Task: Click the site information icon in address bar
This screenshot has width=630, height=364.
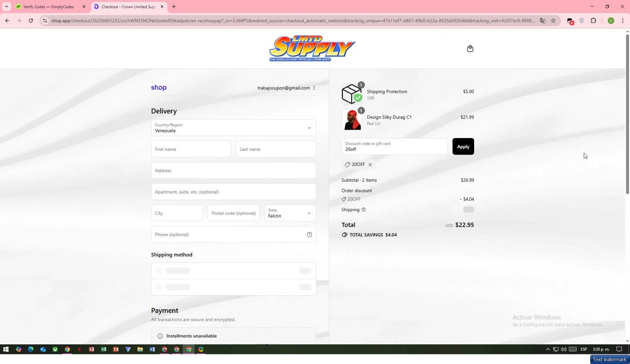Action: tap(45, 21)
